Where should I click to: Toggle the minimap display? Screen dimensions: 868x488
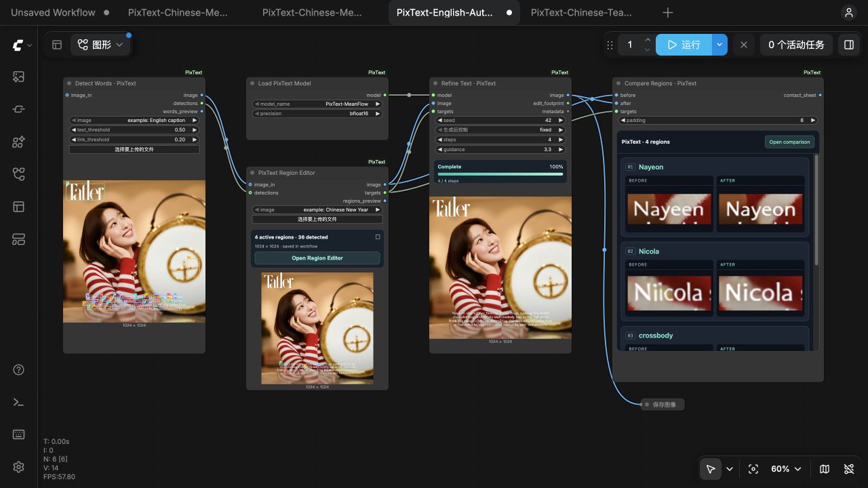click(x=825, y=469)
